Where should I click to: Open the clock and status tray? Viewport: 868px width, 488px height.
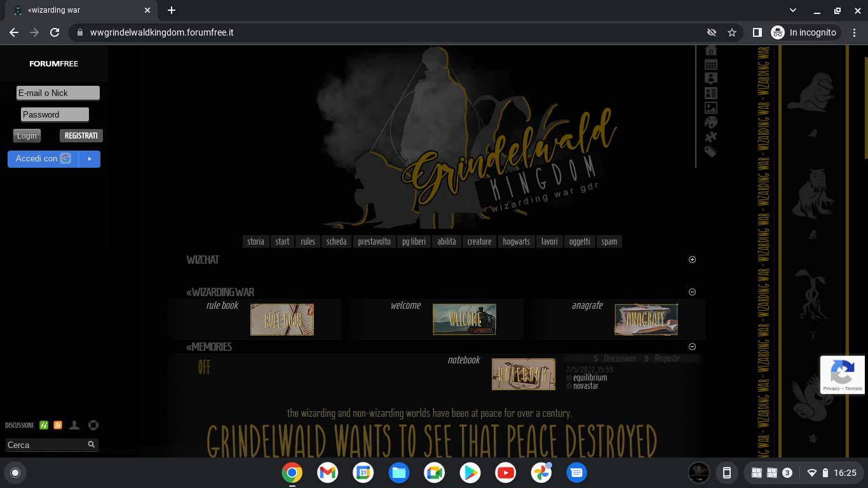point(831,473)
